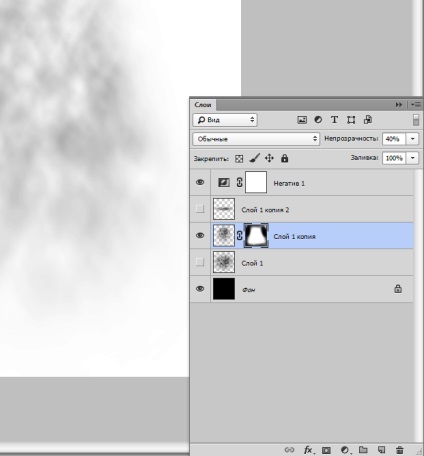This screenshot has width=424, height=456.
Task: Add layer style fx button
Action: 308,450
